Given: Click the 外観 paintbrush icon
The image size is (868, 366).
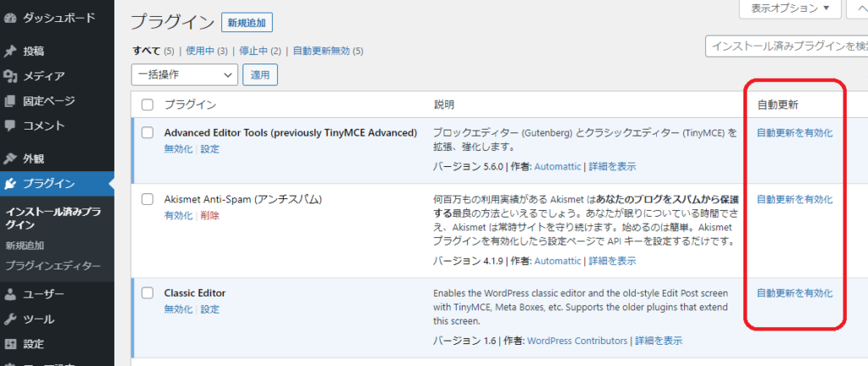Looking at the screenshot, I should 10,158.
